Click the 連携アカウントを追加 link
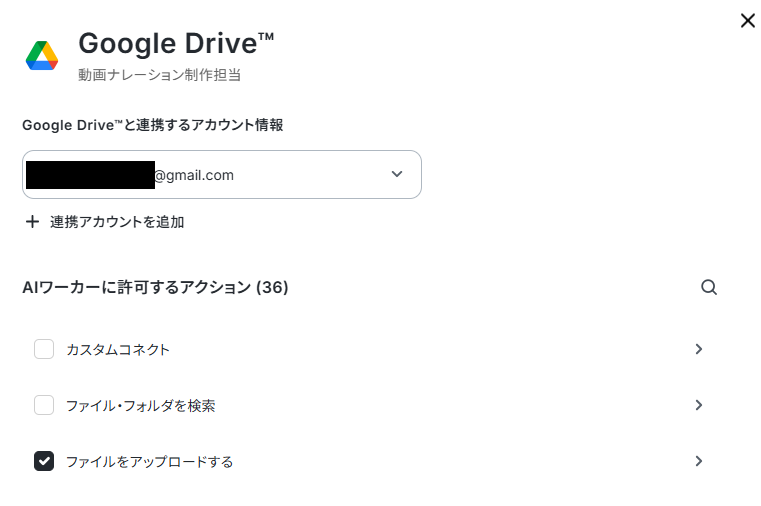This screenshot has height=506, width=761. tap(116, 222)
